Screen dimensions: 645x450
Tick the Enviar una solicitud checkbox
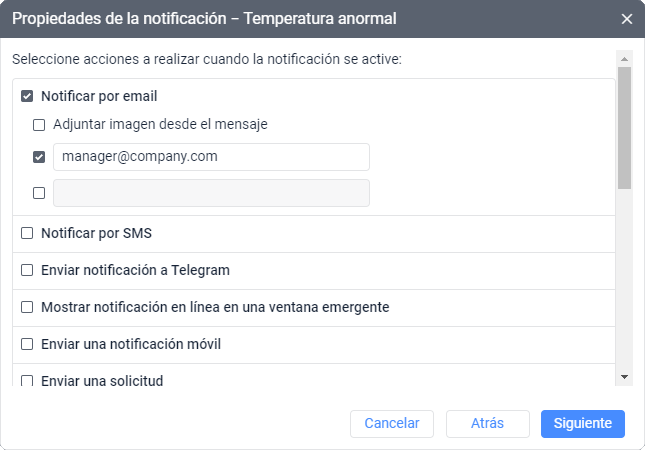tap(27, 381)
